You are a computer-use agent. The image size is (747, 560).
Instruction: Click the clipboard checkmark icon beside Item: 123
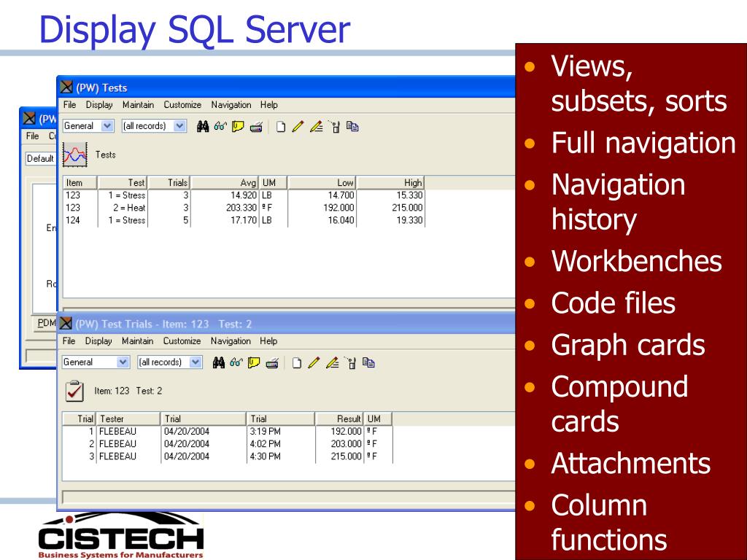point(75,391)
